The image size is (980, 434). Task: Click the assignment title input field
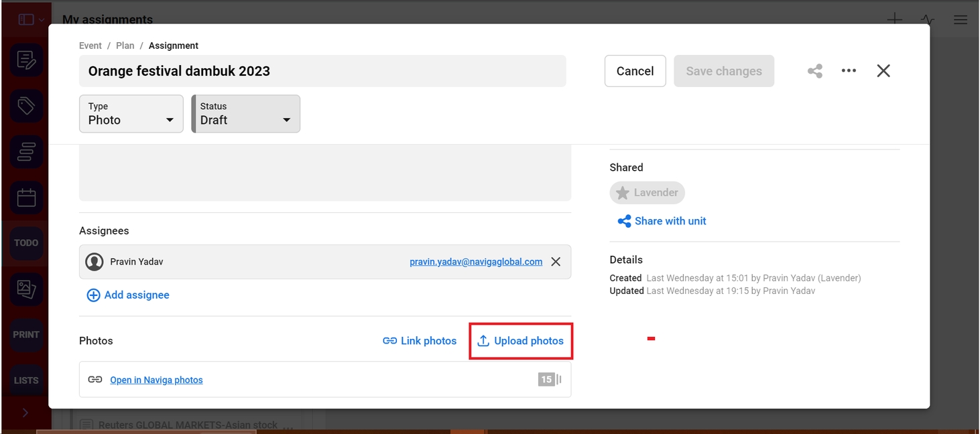(322, 71)
